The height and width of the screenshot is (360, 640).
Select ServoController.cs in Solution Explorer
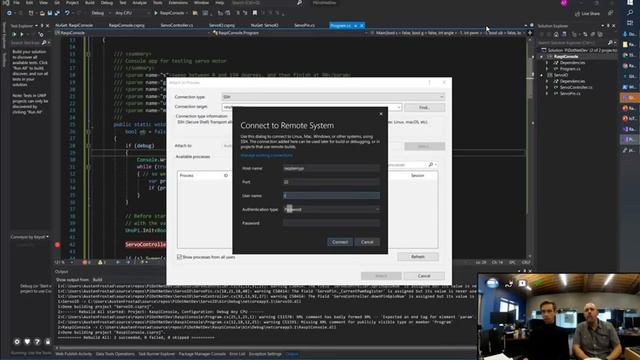point(576,87)
